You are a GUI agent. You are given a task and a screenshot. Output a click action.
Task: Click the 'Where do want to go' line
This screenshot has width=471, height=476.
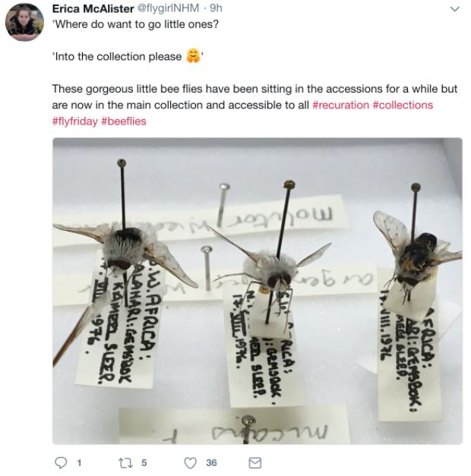point(135,24)
